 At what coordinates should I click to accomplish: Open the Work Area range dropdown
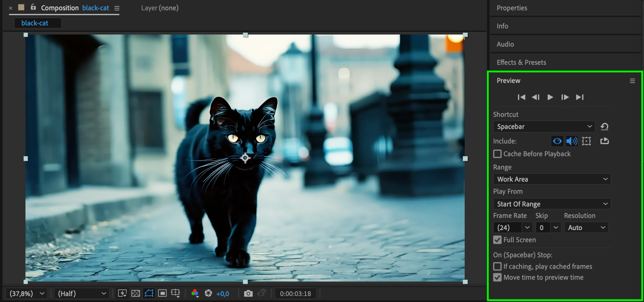[552, 179]
